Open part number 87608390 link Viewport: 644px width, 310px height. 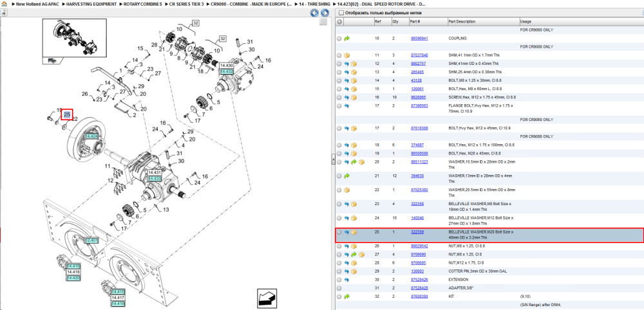click(419, 296)
